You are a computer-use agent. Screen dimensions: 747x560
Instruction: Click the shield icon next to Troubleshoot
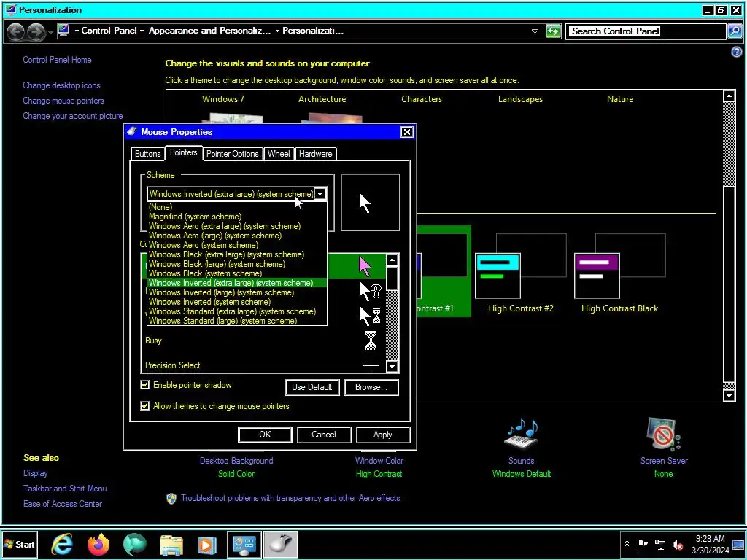coord(171,499)
